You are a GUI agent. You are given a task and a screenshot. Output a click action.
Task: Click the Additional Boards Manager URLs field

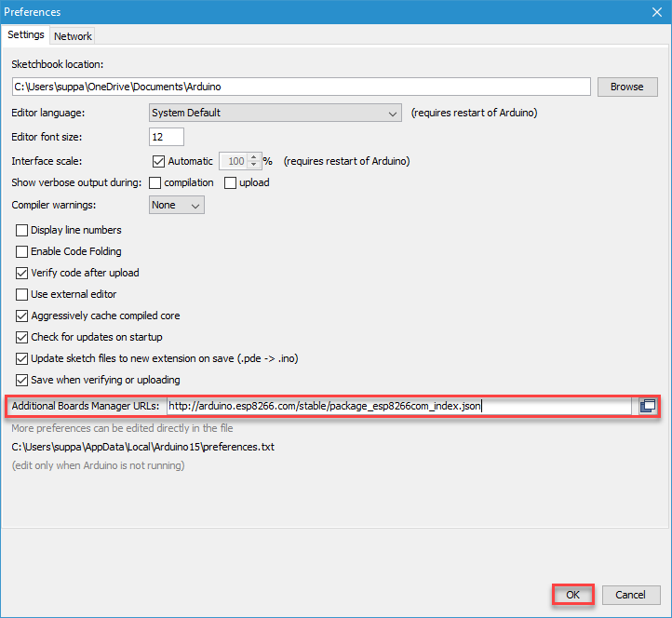click(x=399, y=406)
